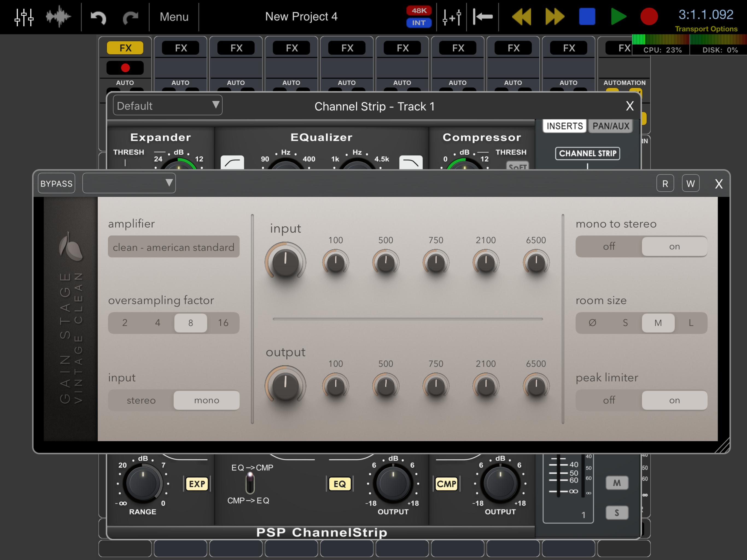Viewport: 747px width, 560px height.
Task: Open the waveform editor icon
Action: pyautogui.click(x=58, y=17)
